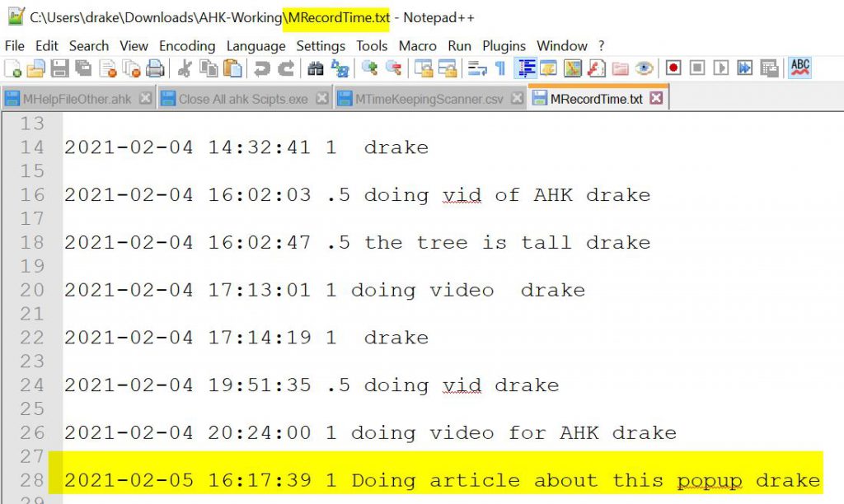Start macro recording with red dot icon
844x504 pixels.
pos(673,68)
